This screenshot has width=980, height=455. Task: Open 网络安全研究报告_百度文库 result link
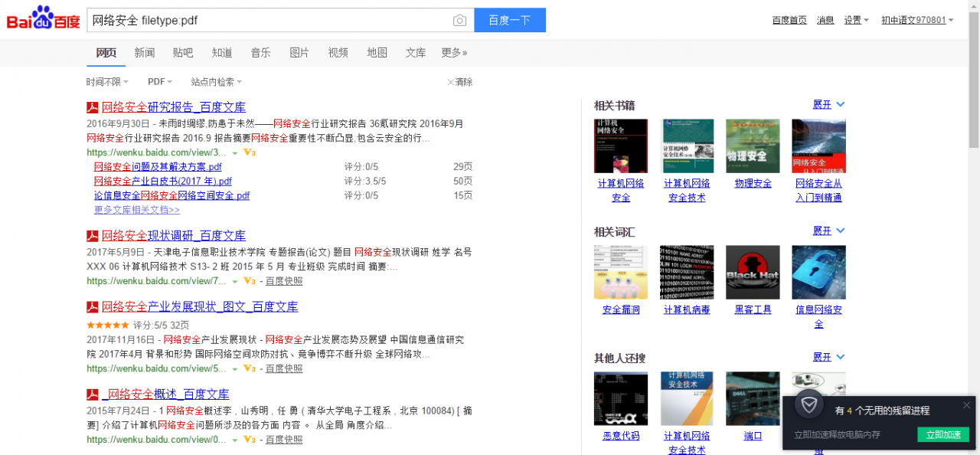[x=174, y=107]
